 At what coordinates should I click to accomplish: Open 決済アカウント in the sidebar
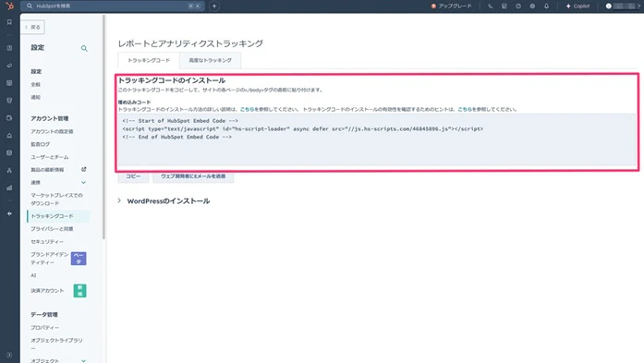coord(47,290)
